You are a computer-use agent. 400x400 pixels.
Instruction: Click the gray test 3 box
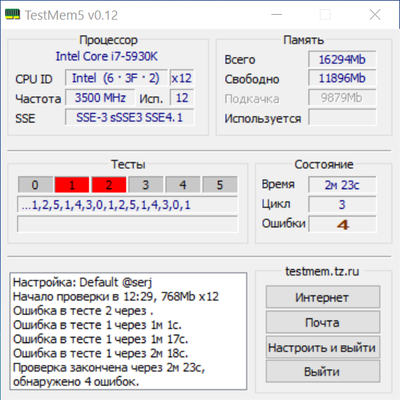click(146, 185)
